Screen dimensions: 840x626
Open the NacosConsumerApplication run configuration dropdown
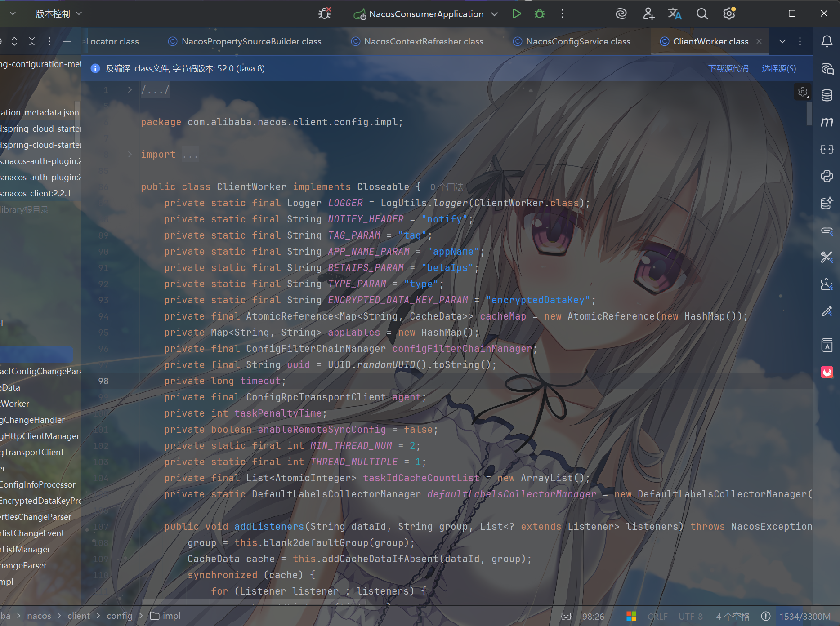(426, 14)
